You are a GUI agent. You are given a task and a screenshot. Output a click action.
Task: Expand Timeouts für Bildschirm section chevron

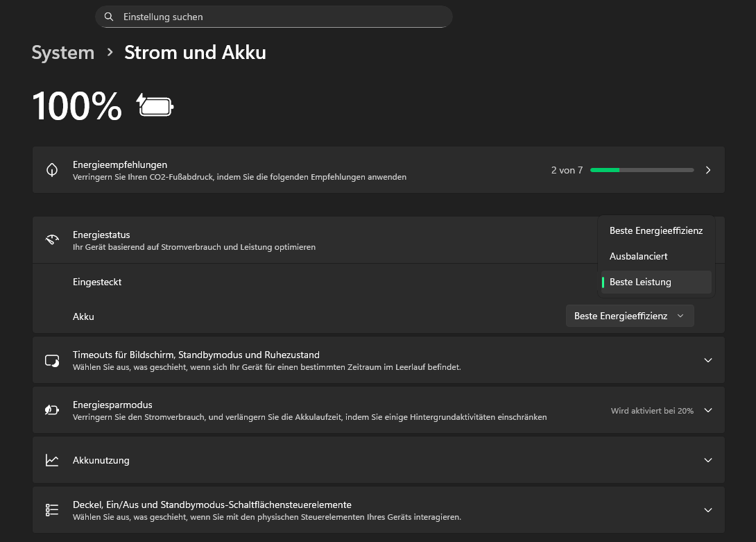(708, 360)
